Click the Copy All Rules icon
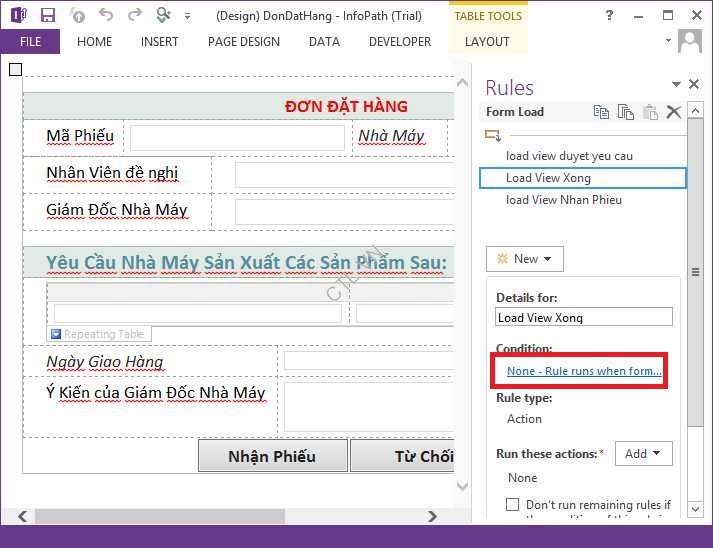The image size is (713, 548). pyautogui.click(x=626, y=112)
